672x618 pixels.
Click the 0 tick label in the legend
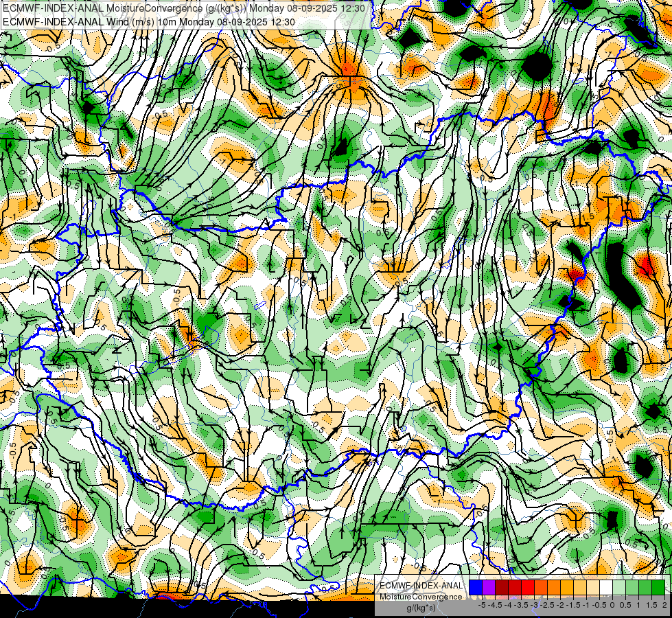coord(612,605)
